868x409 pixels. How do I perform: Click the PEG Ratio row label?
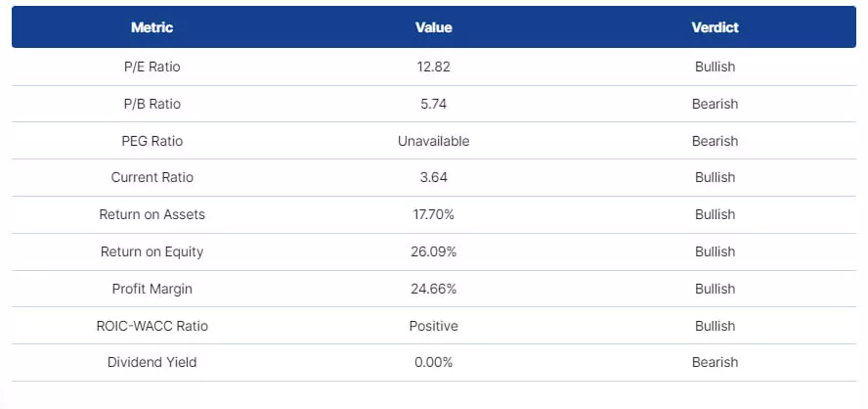point(152,141)
